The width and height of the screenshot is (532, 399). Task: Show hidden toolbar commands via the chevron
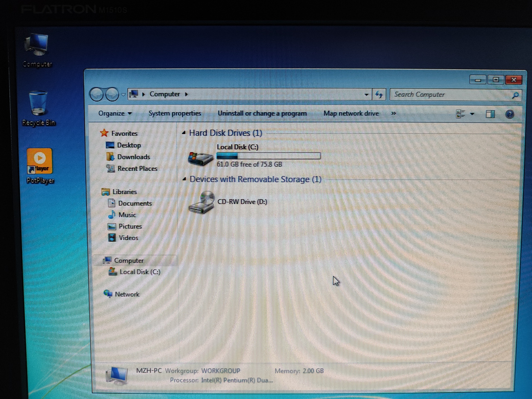(393, 113)
